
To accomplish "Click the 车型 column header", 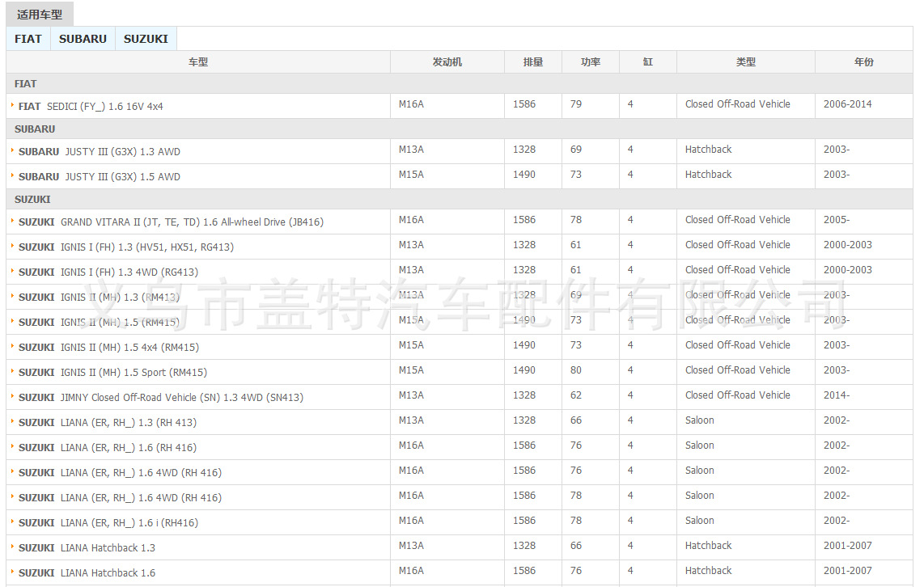I will [x=198, y=61].
